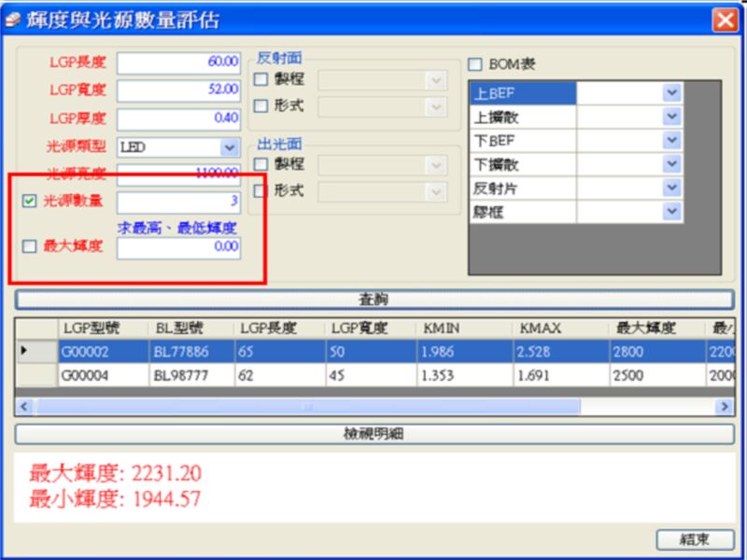Click the LGP厚度 input field

click(178, 119)
